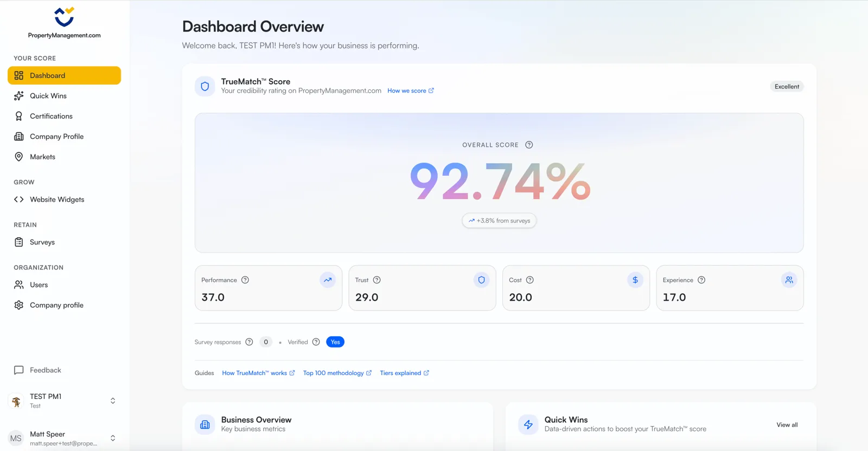Click the Experience help question icon
The width and height of the screenshot is (868, 451).
pos(701,280)
